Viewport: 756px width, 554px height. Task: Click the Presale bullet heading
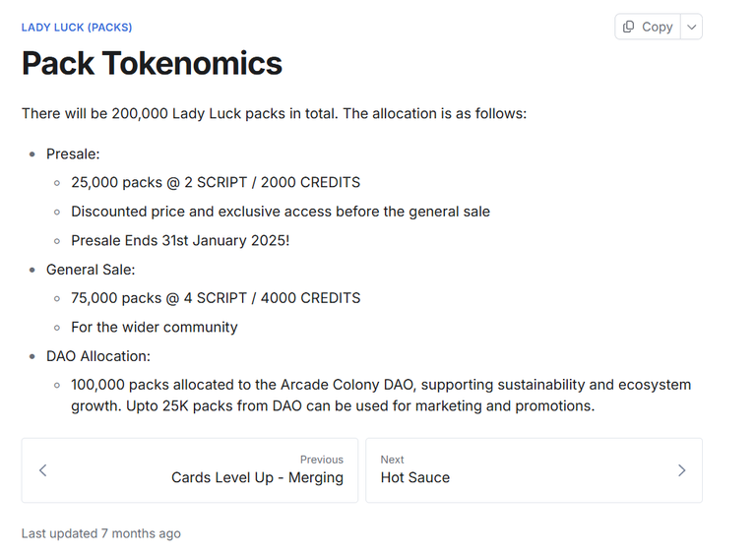point(73,154)
